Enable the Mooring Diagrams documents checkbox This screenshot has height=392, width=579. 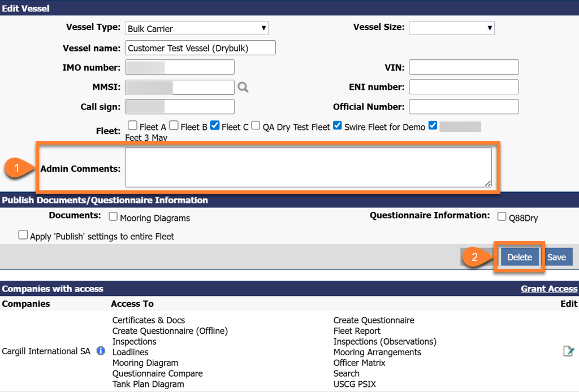[x=113, y=217]
